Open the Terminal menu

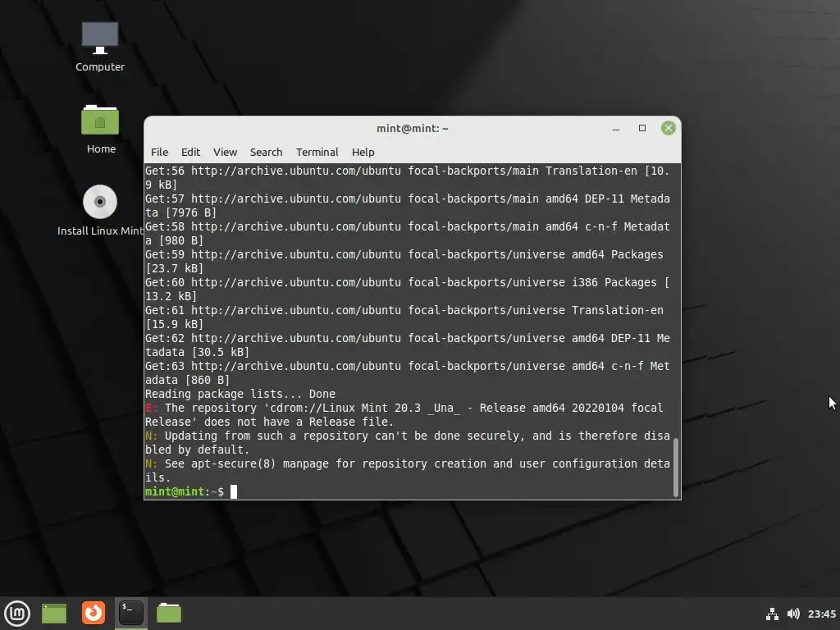[317, 152]
